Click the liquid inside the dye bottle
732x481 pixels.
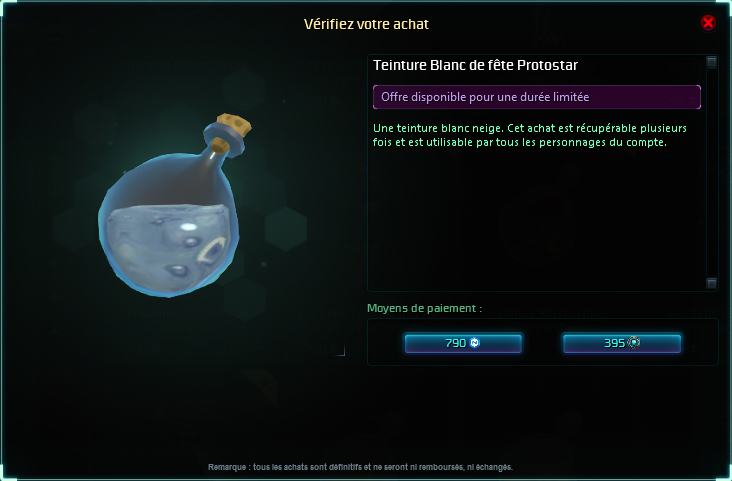point(170,248)
